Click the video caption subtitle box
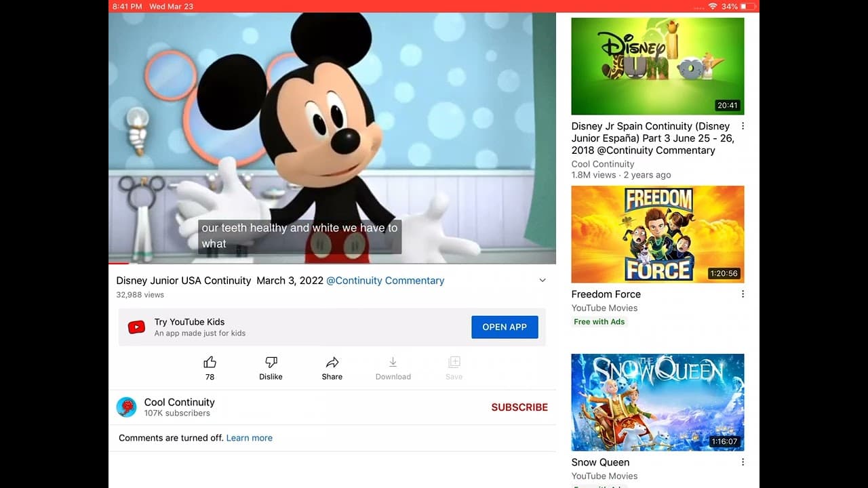 coord(300,236)
